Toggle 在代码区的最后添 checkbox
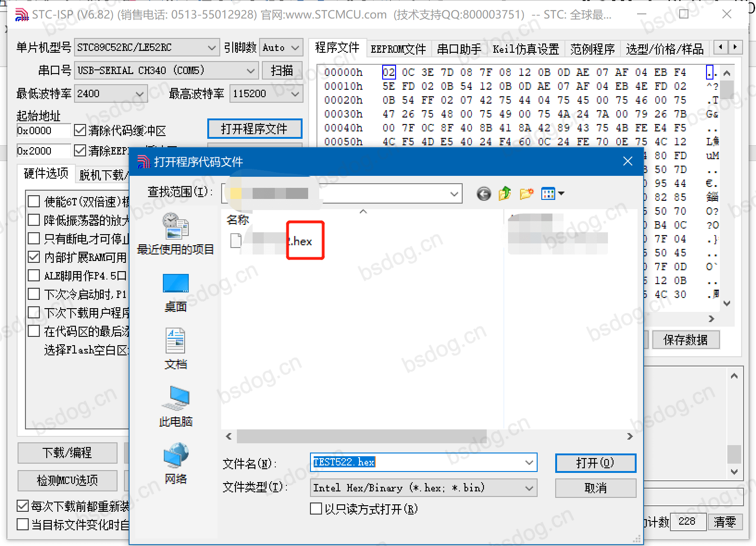This screenshot has width=756, height=546. click(34, 331)
